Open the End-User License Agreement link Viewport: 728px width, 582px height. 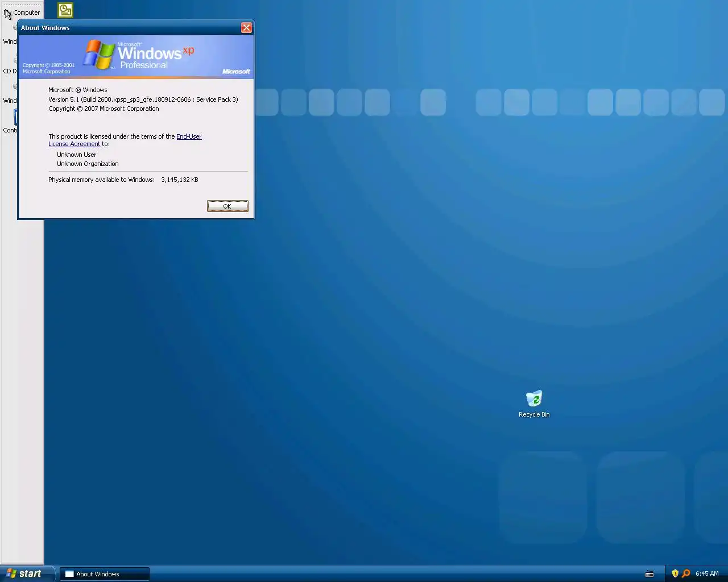[x=189, y=136]
